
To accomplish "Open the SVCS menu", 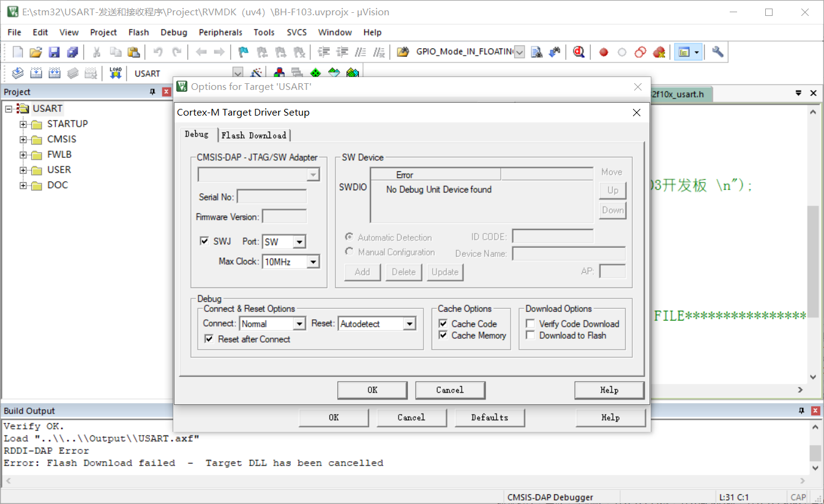I will [x=297, y=32].
